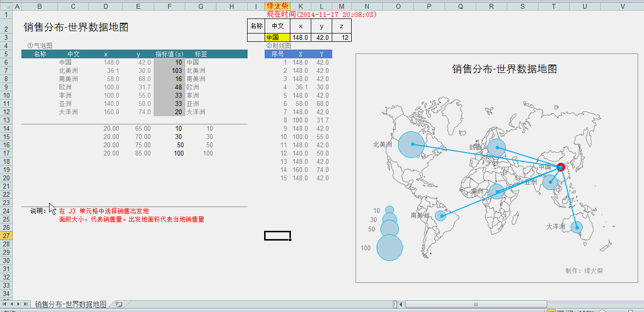
Task: Click X value 160.0 in ray table
Action: (302, 170)
